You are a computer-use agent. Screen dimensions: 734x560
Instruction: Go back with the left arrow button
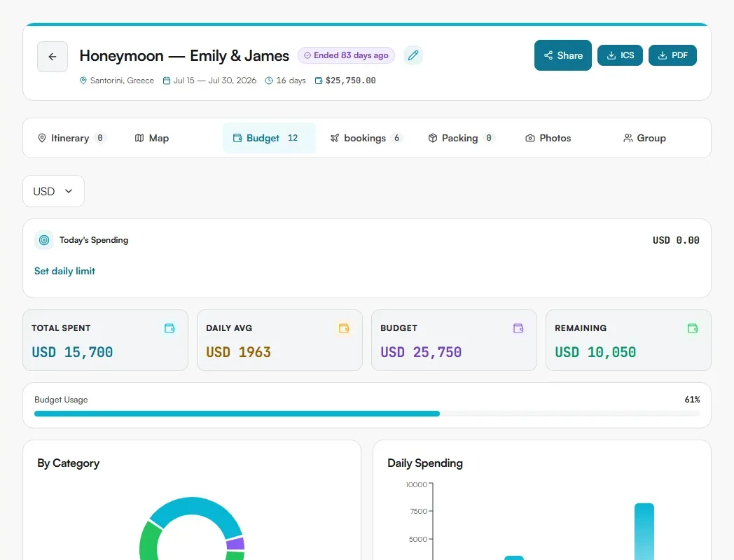[53, 57]
